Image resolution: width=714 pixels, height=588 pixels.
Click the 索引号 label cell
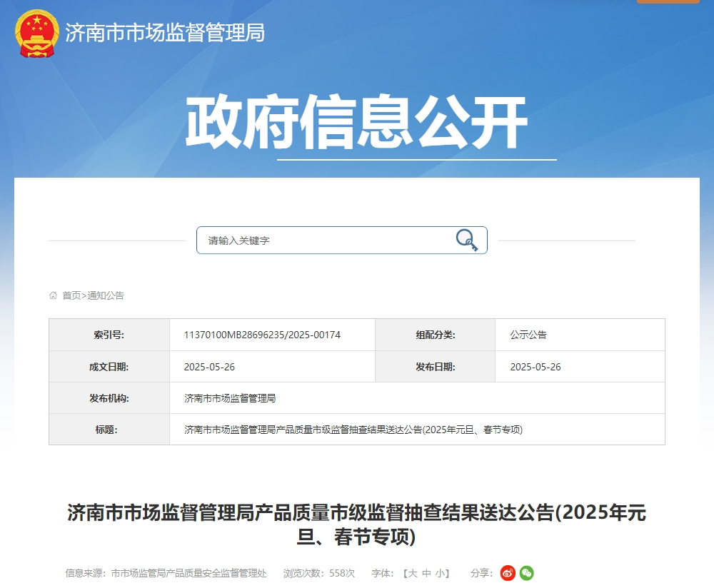point(109,335)
